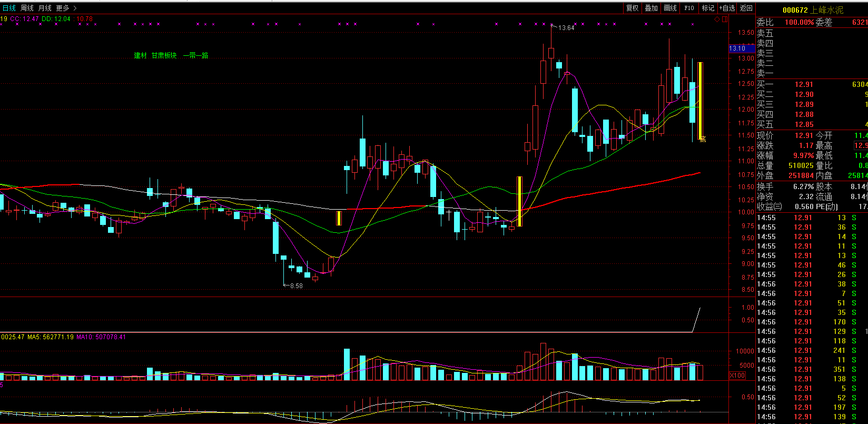Expand more periods with the > arrow
Viewport: 868px width, 424px height.
75,8
